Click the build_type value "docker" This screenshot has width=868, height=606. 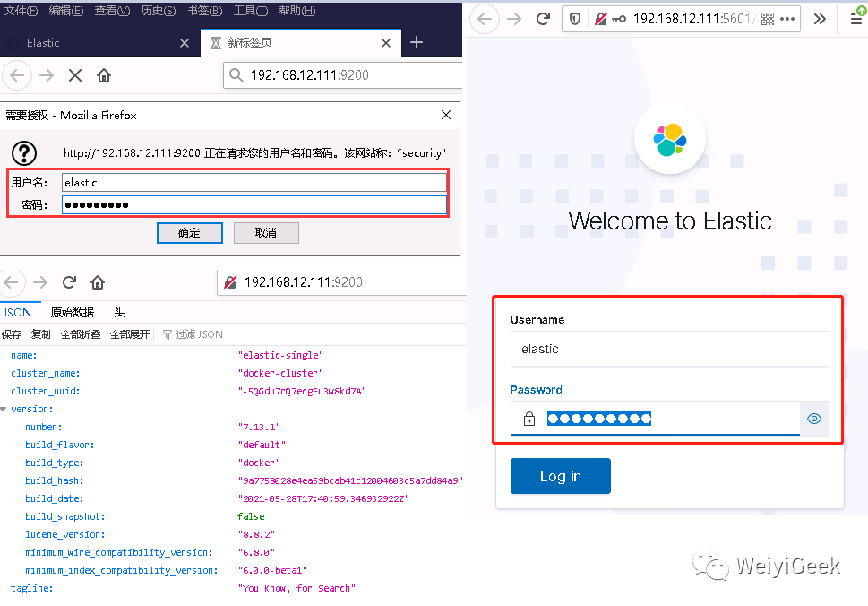pyautogui.click(x=259, y=463)
